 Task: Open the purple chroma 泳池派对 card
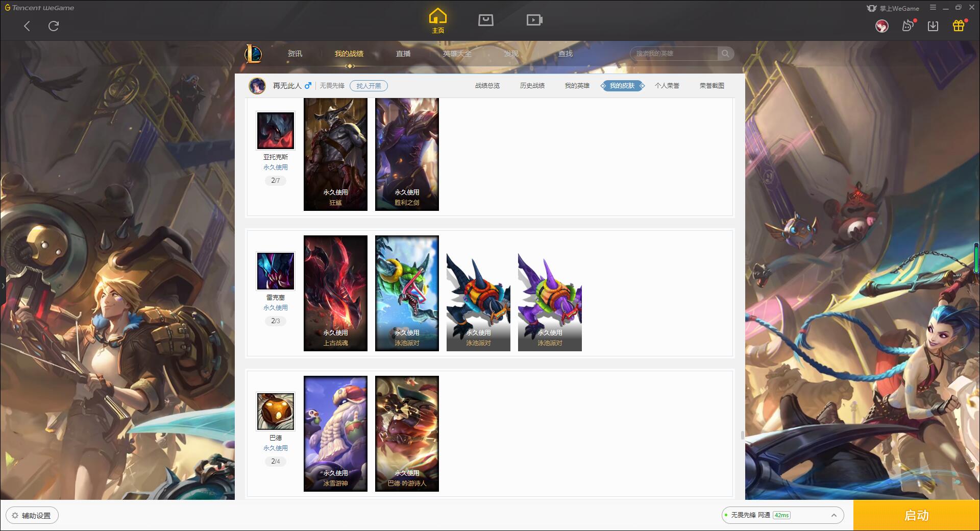pyautogui.click(x=550, y=301)
